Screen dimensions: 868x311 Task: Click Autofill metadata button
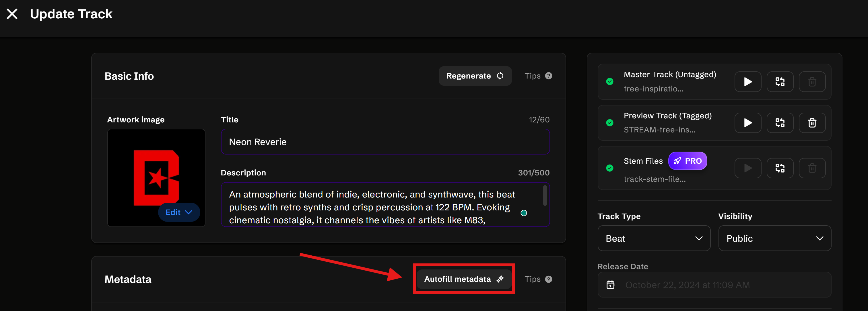click(464, 279)
